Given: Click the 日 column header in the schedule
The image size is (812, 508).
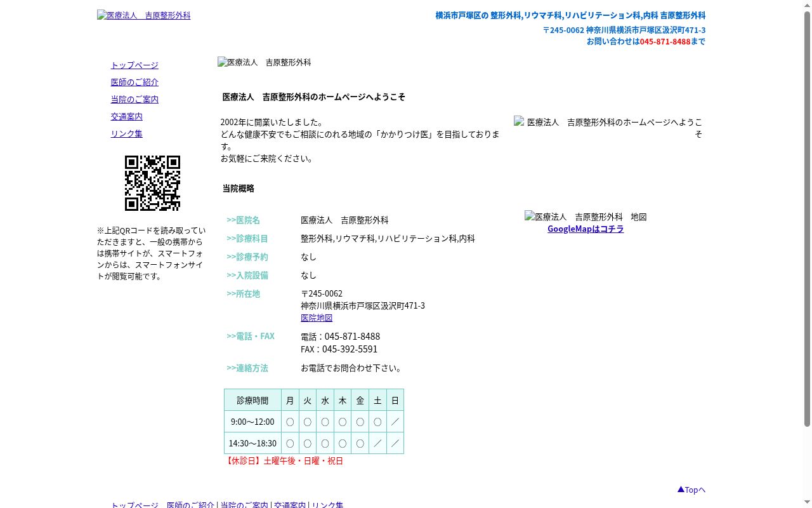Looking at the screenshot, I should coord(395,400).
